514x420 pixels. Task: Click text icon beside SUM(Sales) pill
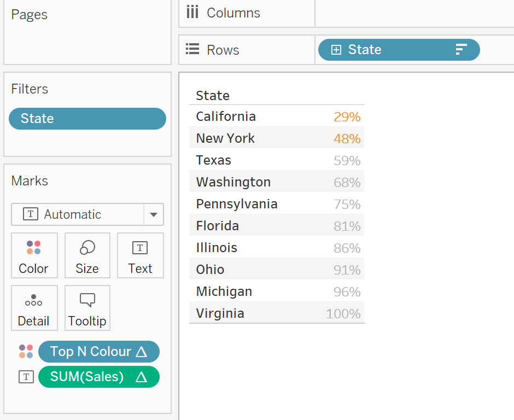click(x=26, y=377)
